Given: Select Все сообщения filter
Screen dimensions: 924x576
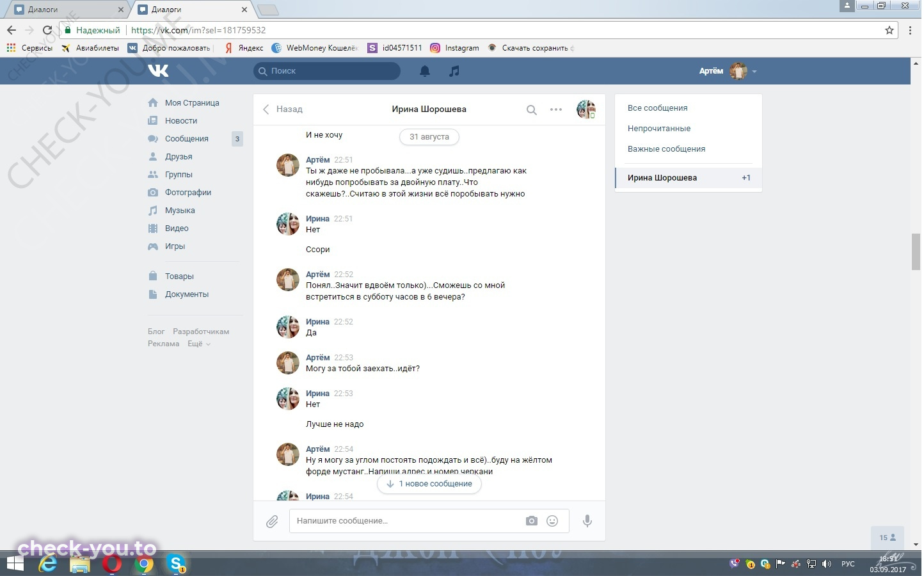Looking at the screenshot, I should [657, 108].
